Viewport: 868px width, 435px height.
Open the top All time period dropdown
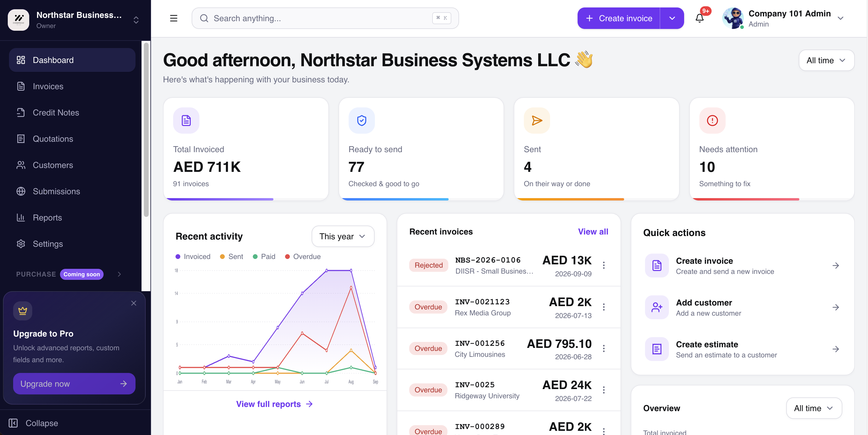[x=826, y=60]
